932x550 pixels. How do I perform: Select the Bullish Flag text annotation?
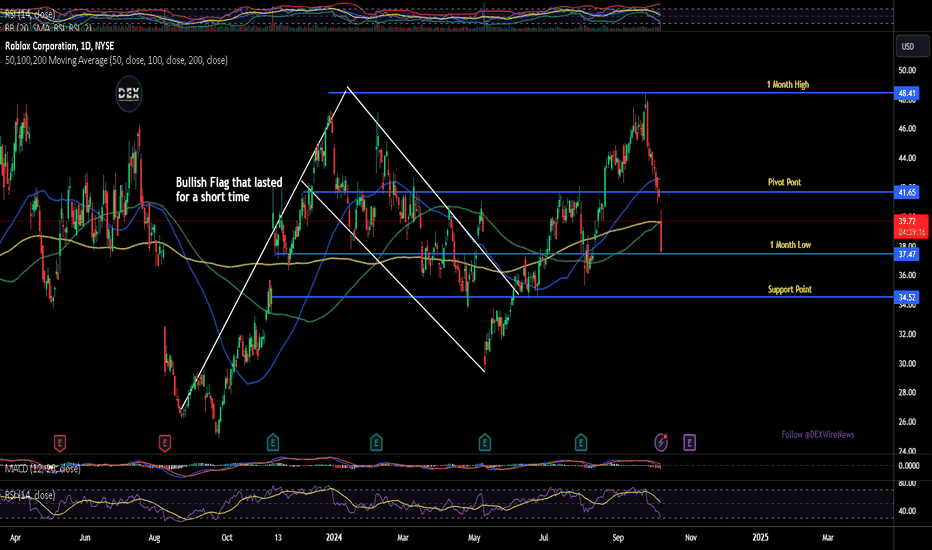coord(229,190)
